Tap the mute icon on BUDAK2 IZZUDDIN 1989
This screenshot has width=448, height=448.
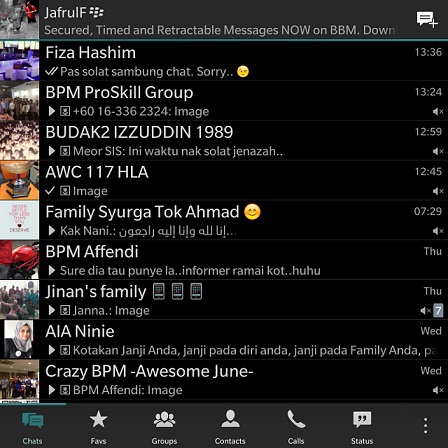(438, 151)
